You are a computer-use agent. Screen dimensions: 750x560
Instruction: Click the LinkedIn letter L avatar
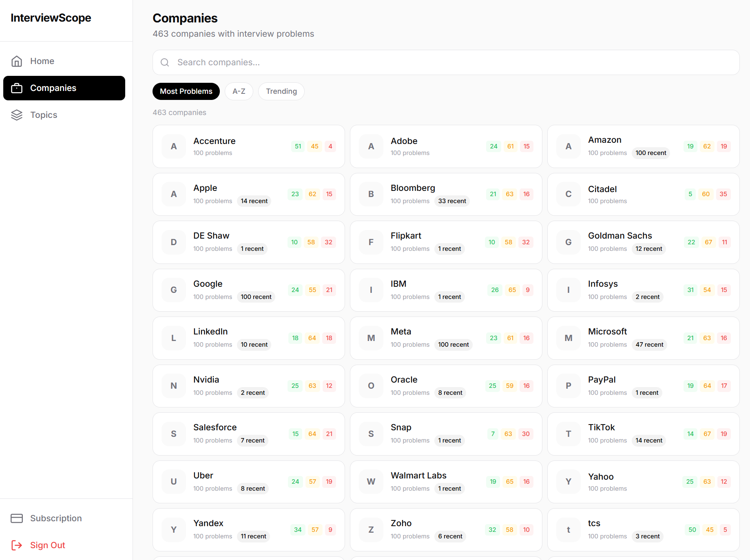pyautogui.click(x=174, y=338)
